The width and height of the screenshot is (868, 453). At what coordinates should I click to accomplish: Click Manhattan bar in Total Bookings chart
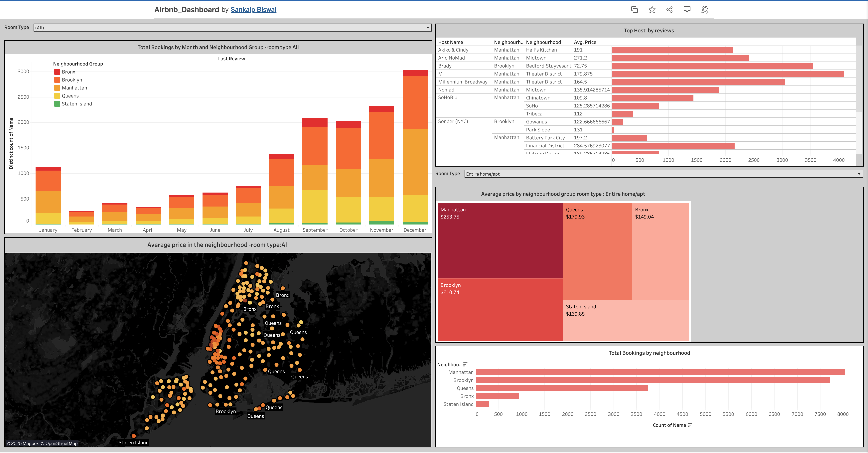[x=660, y=372]
